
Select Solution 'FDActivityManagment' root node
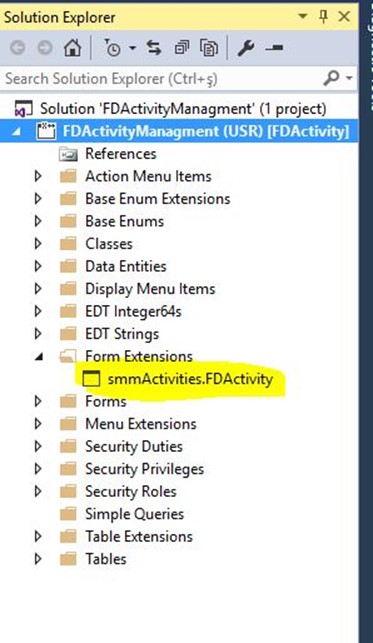[183, 109]
